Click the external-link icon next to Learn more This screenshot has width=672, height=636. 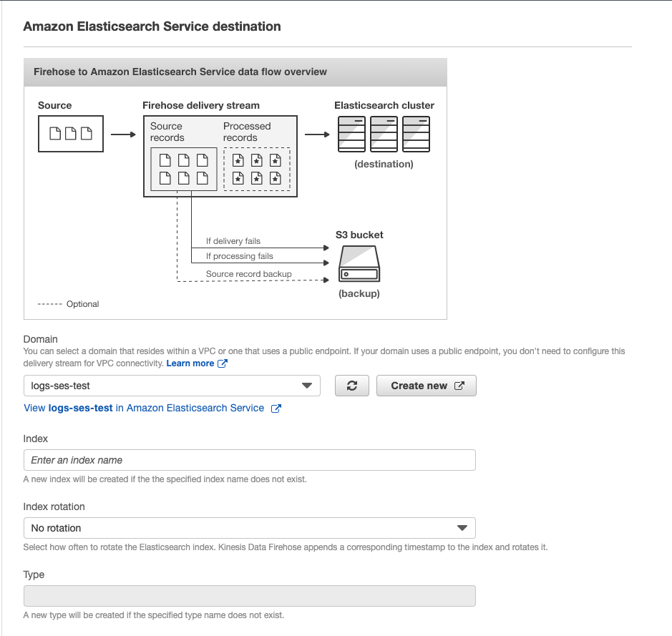coord(223,363)
